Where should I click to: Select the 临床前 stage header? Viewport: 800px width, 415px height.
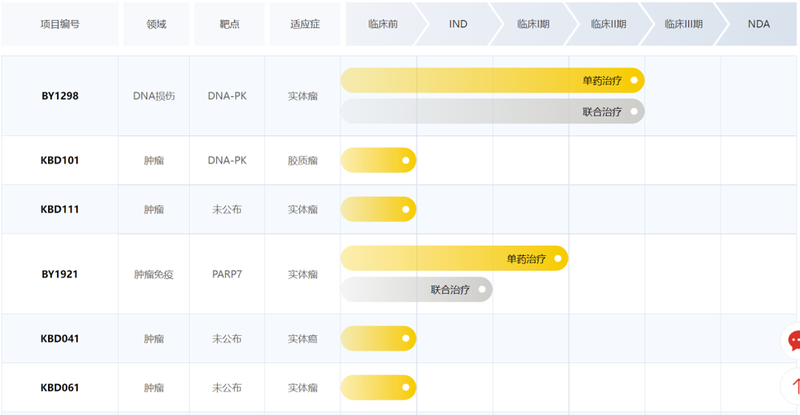coord(382,23)
